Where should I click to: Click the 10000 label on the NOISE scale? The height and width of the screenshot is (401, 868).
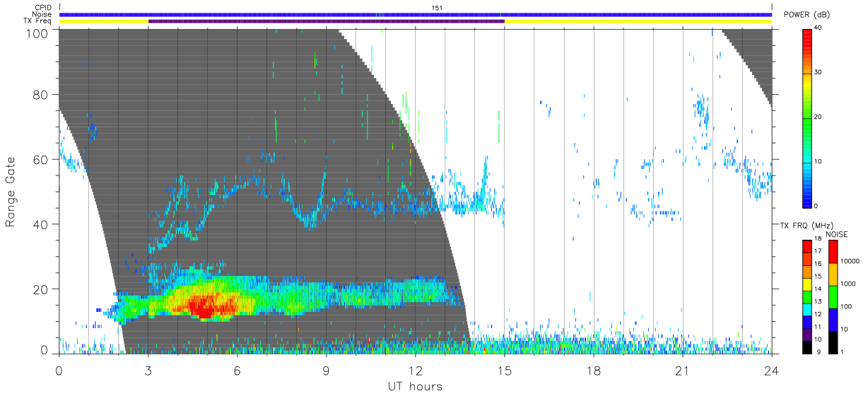[850, 261]
